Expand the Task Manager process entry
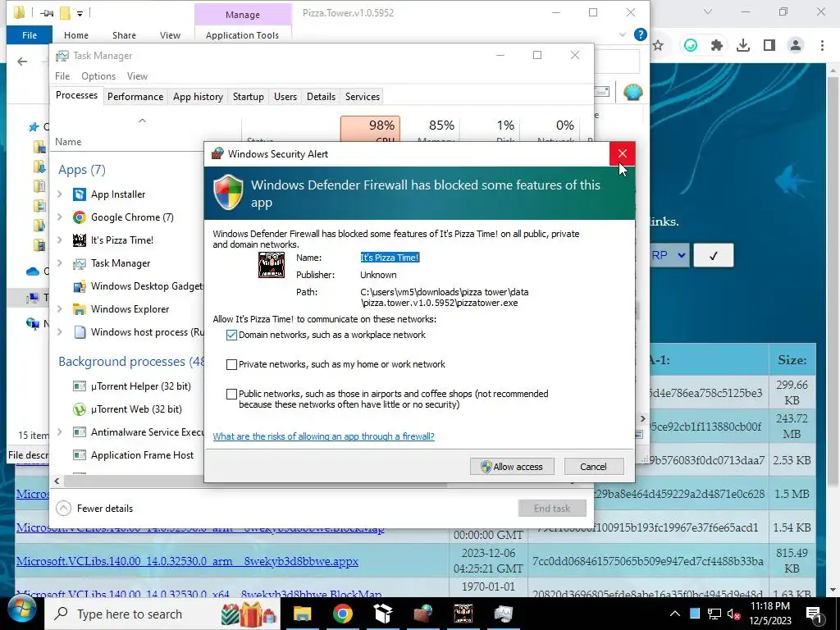The width and height of the screenshot is (840, 630). tap(60, 263)
